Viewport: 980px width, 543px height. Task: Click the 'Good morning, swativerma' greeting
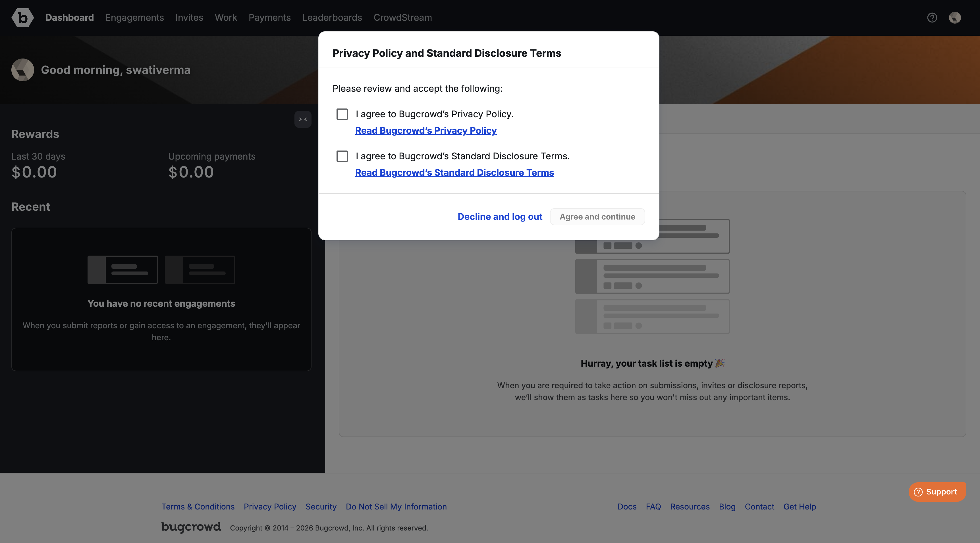116,70
